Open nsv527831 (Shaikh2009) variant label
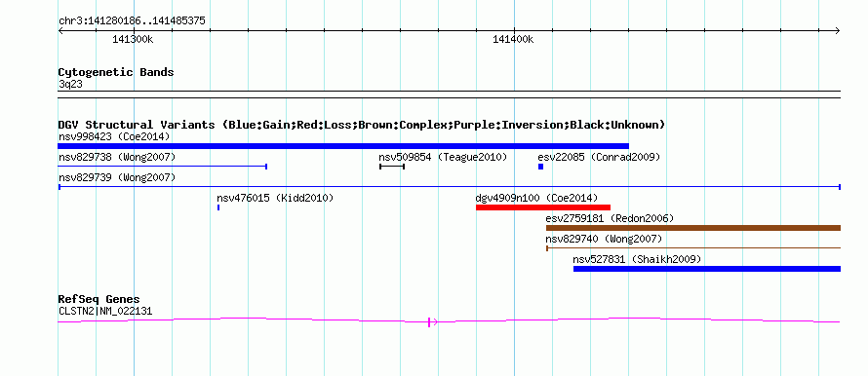Image resolution: width=868 pixels, height=376 pixels. (637, 259)
